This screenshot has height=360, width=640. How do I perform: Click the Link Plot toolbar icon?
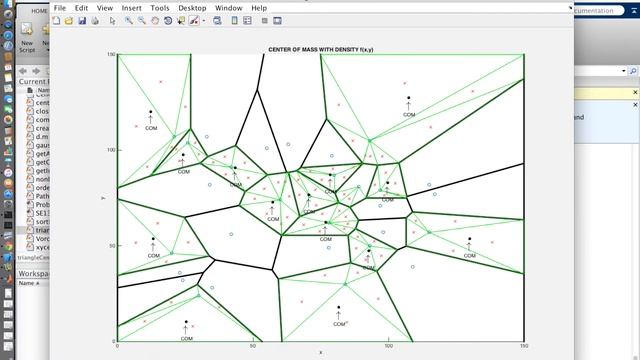pos(217,20)
